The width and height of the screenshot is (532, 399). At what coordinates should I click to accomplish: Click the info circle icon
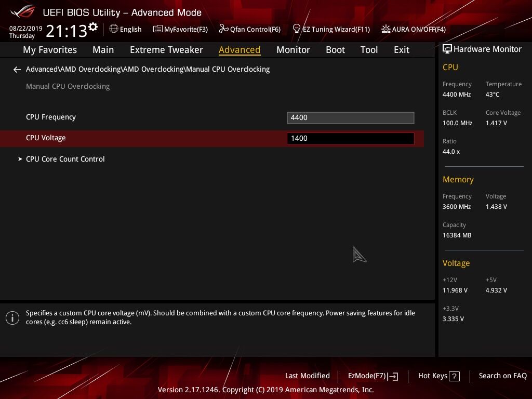[x=12, y=318]
